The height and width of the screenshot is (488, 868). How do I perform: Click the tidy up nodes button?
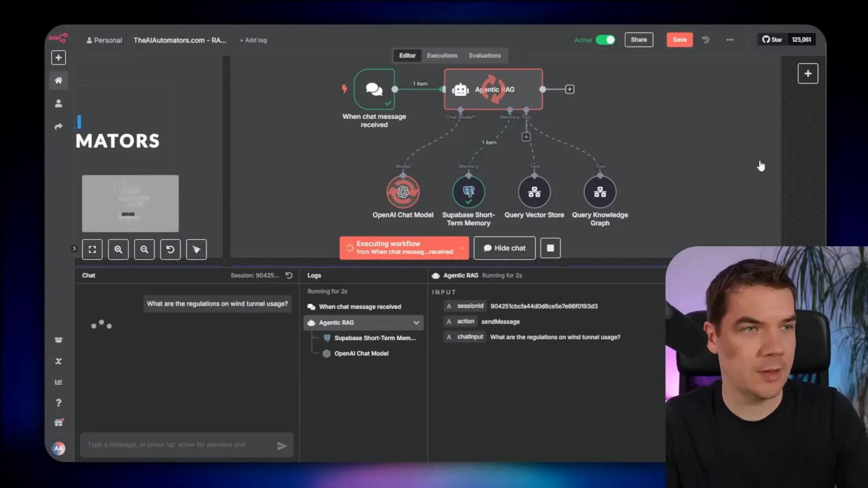coord(196,249)
